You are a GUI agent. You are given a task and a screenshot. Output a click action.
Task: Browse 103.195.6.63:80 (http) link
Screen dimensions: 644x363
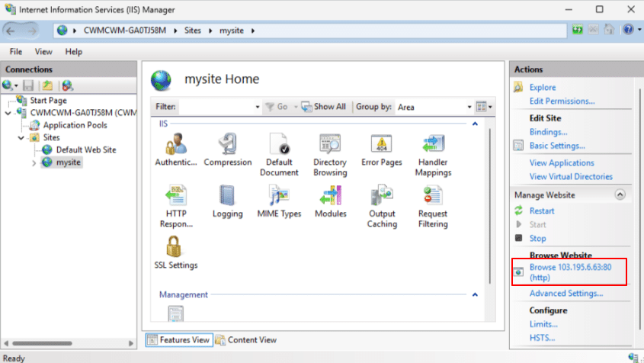pos(570,272)
